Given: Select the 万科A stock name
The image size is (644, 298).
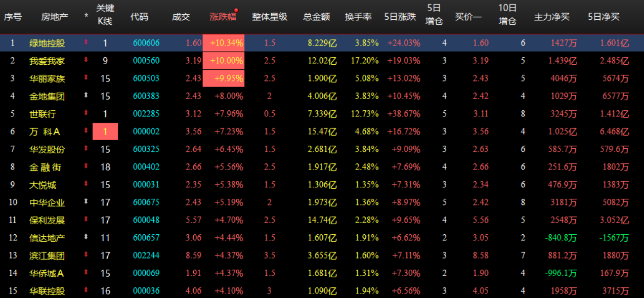Looking at the screenshot, I should [45, 132].
